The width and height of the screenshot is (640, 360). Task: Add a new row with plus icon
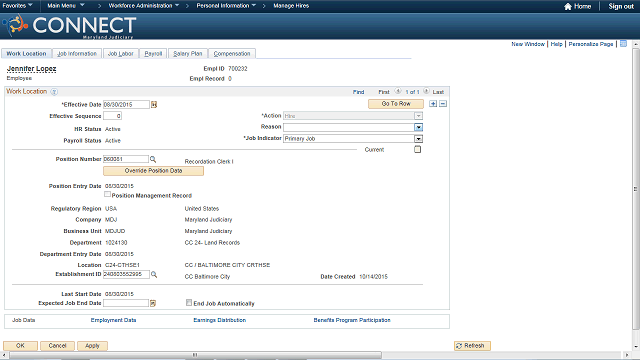(433, 104)
